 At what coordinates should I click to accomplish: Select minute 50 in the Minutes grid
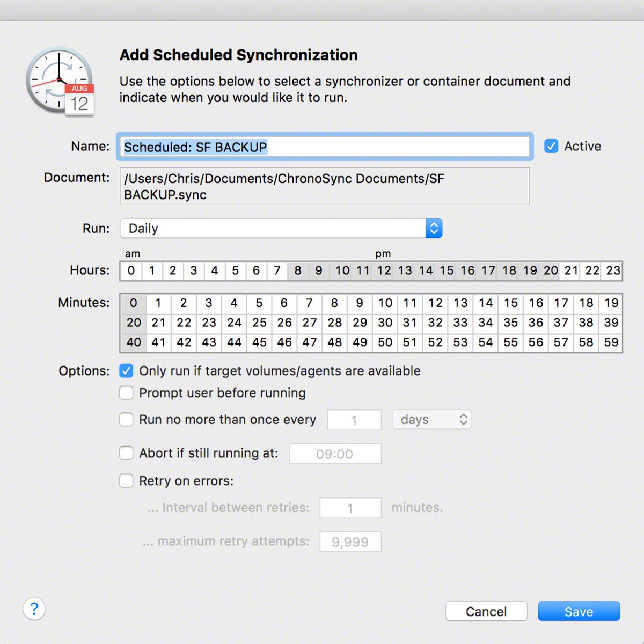385,342
